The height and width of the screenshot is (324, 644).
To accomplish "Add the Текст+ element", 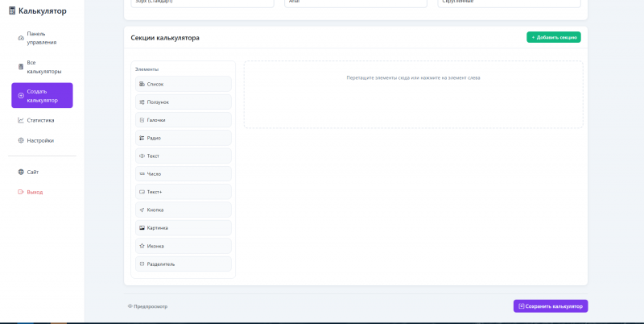I will [x=184, y=192].
